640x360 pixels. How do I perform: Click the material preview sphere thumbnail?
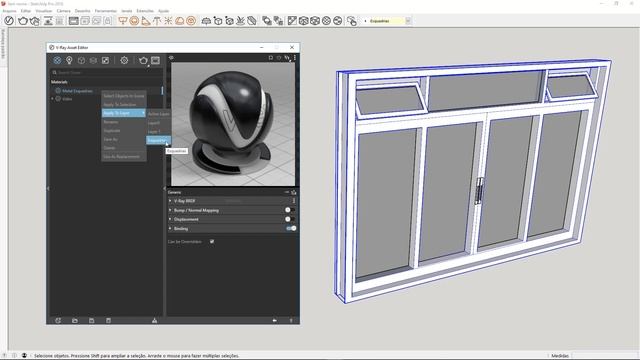pos(233,124)
